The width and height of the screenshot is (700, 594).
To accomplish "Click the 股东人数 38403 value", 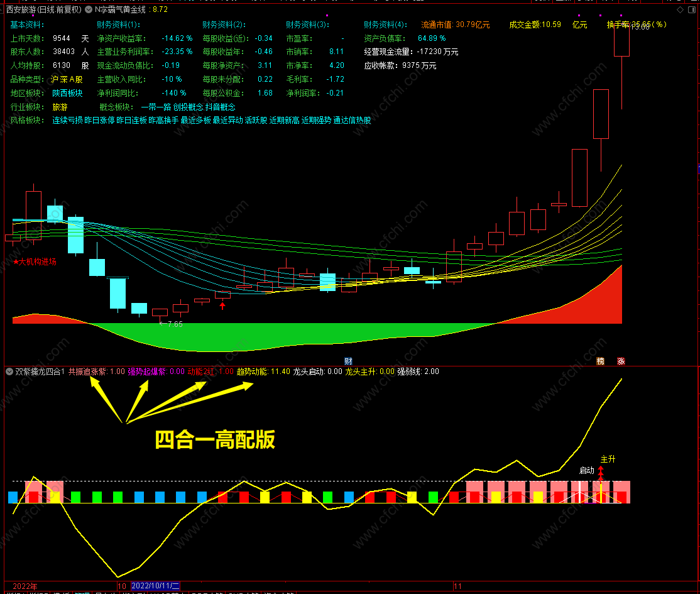I will click(64, 52).
